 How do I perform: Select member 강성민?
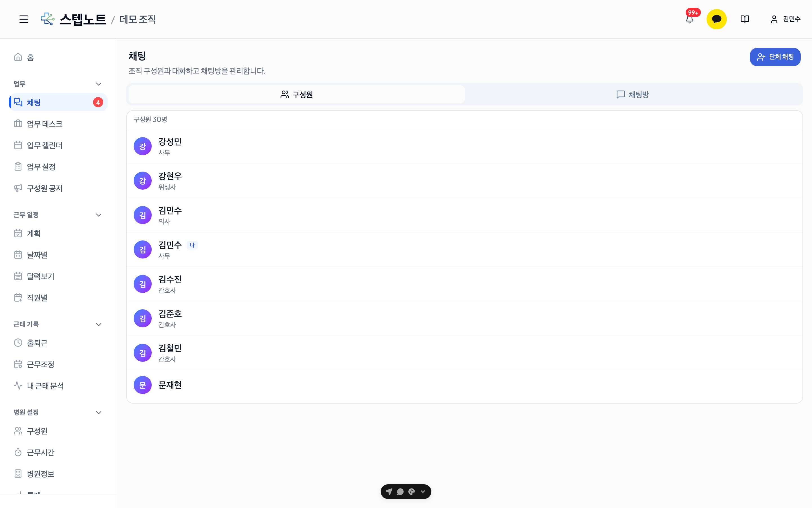[x=464, y=146]
